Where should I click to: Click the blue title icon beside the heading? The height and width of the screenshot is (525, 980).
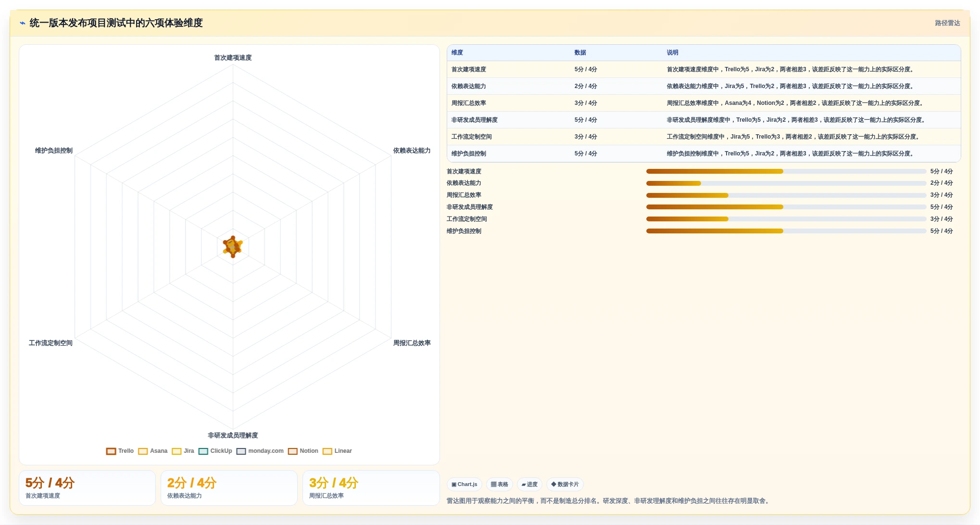[x=22, y=23]
